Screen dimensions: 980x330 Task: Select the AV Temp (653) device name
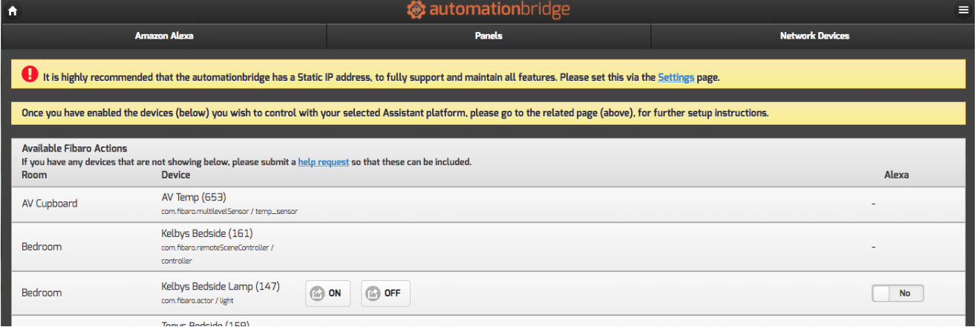point(194,198)
